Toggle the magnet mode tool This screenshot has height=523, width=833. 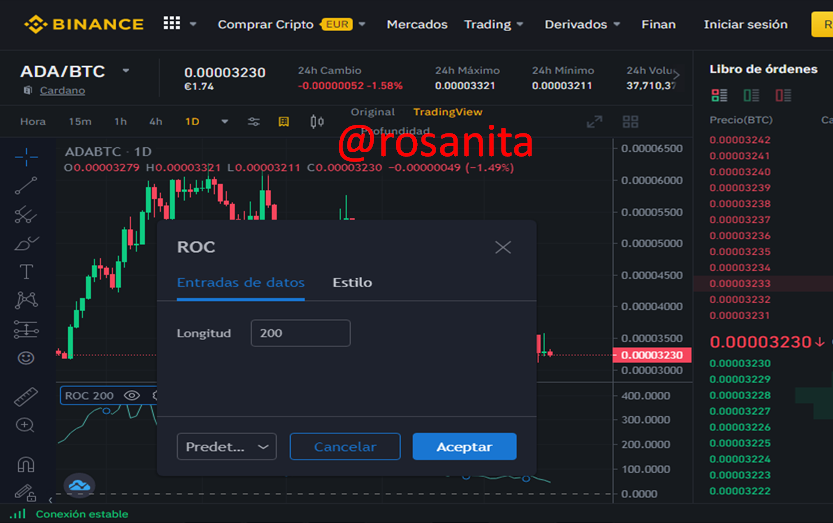(x=26, y=465)
